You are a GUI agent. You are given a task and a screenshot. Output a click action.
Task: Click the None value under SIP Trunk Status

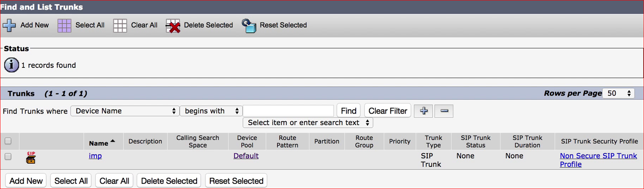465,156
